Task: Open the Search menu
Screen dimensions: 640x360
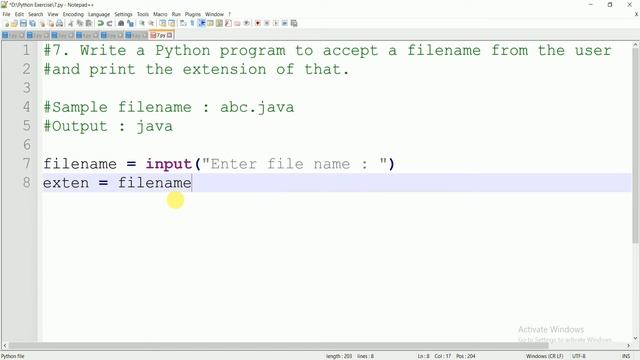Action: click(x=36, y=14)
